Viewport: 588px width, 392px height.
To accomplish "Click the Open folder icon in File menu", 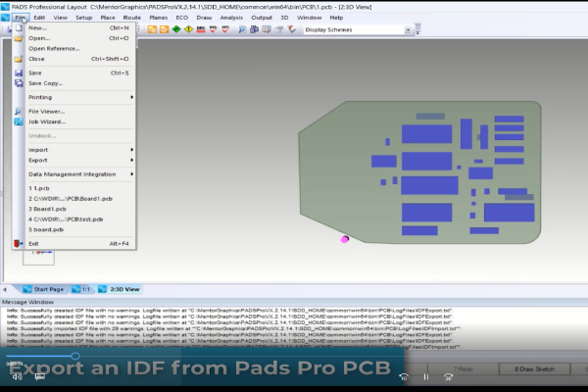I will (19, 38).
